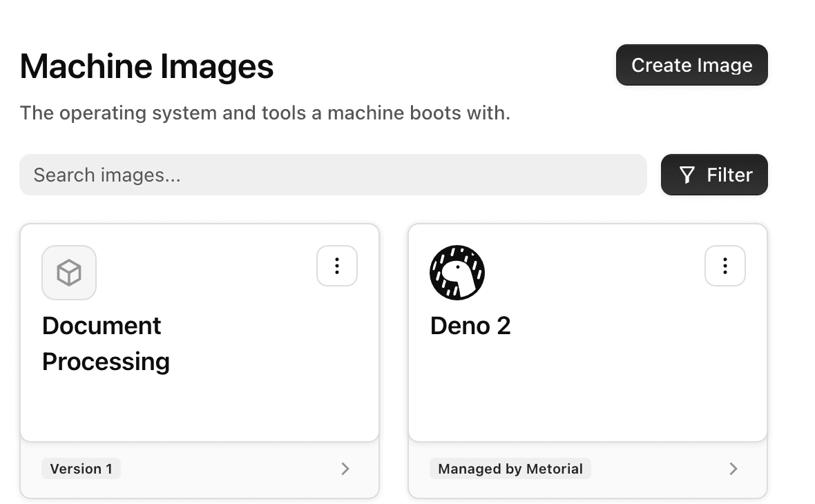Click the Machine Images heading

(146, 66)
